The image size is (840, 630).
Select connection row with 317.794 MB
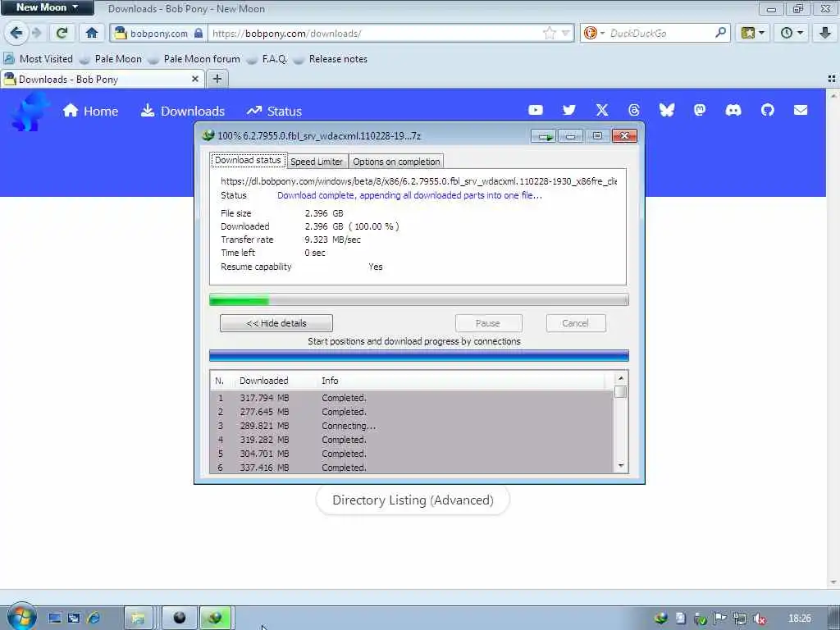(x=412, y=398)
